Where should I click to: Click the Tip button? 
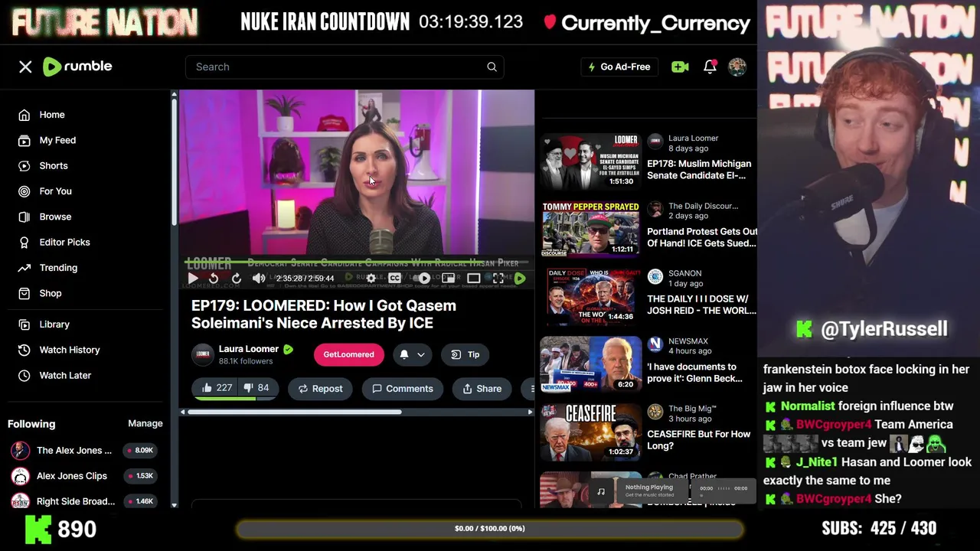(x=465, y=354)
